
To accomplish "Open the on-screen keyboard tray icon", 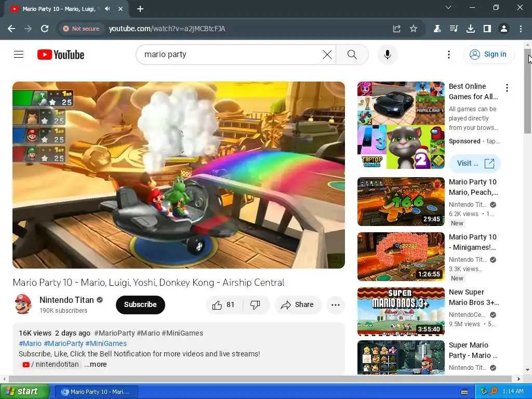I will click(x=464, y=392).
